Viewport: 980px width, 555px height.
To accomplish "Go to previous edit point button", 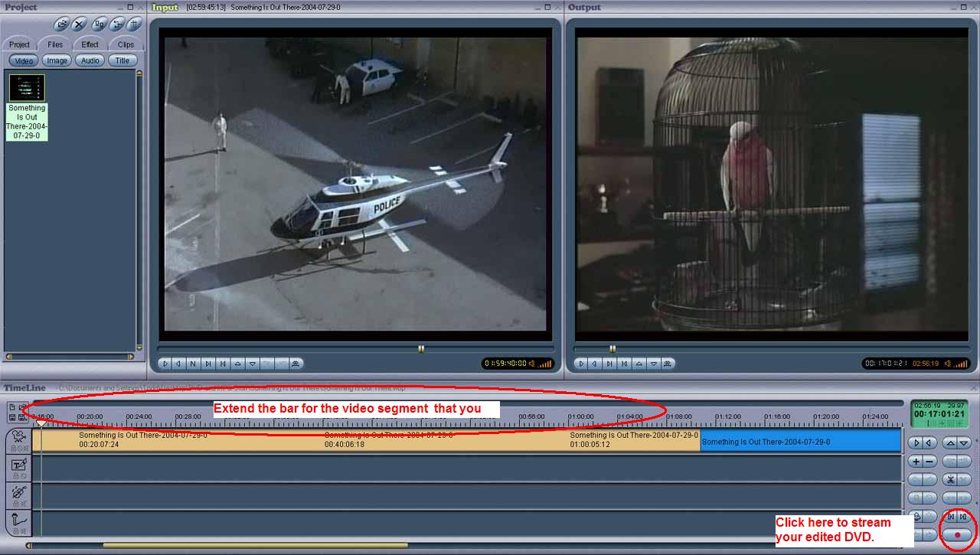I will [x=950, y=517].
